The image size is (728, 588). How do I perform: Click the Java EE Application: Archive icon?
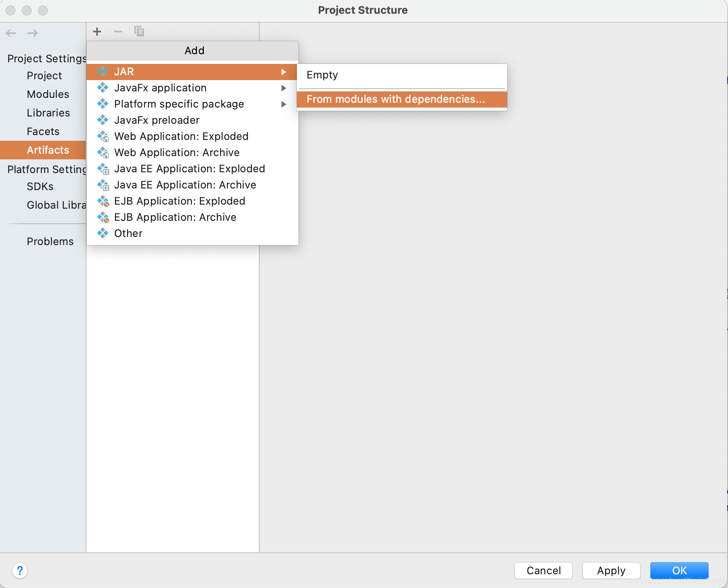pyautogui.click(x=103, y=185)
